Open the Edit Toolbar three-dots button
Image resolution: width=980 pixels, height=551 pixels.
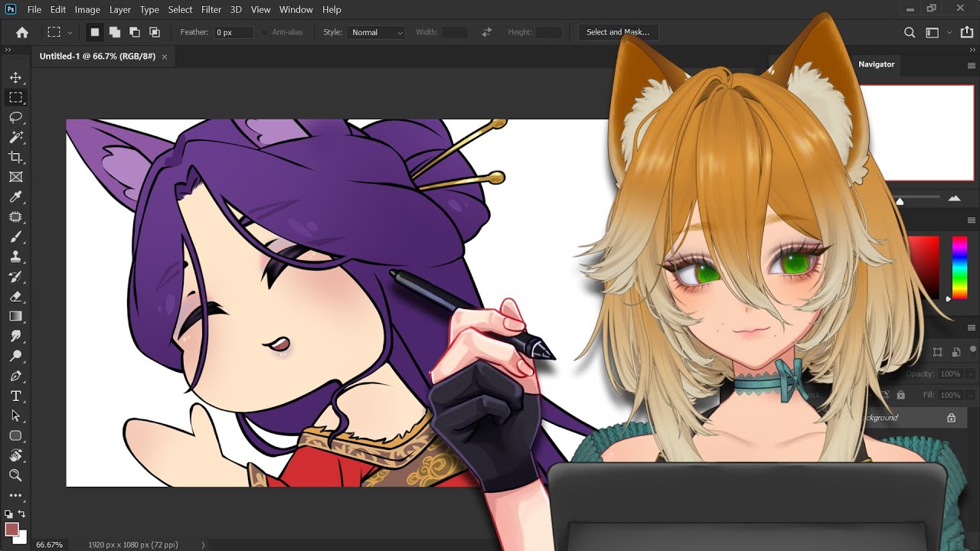pyautogui.click(x=15, y=495)
